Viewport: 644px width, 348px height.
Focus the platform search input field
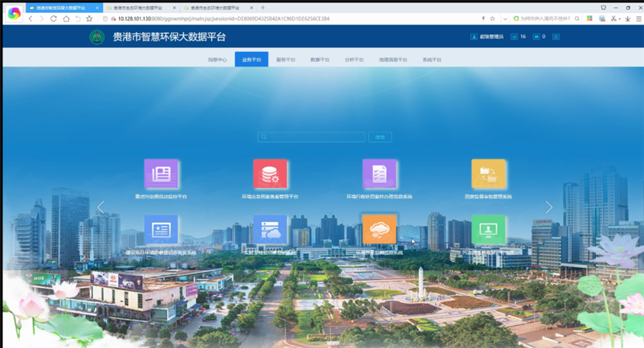[311, 136]
